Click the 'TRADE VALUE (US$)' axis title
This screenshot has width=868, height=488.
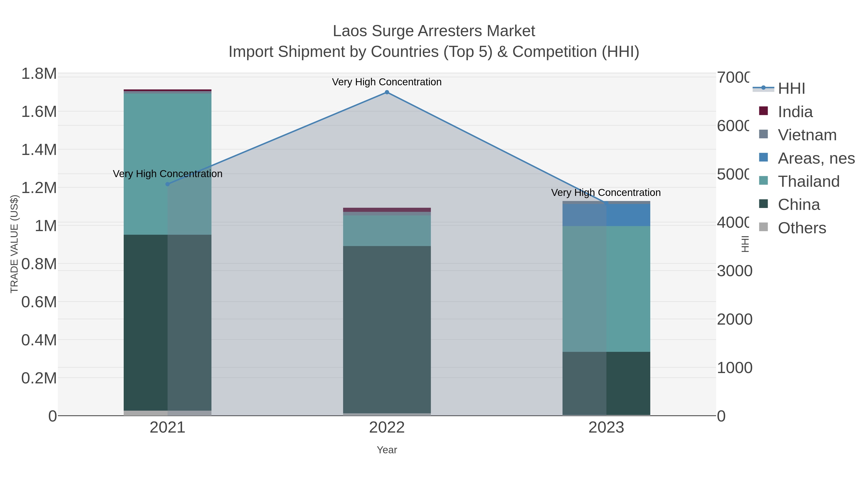click(14, 244)
